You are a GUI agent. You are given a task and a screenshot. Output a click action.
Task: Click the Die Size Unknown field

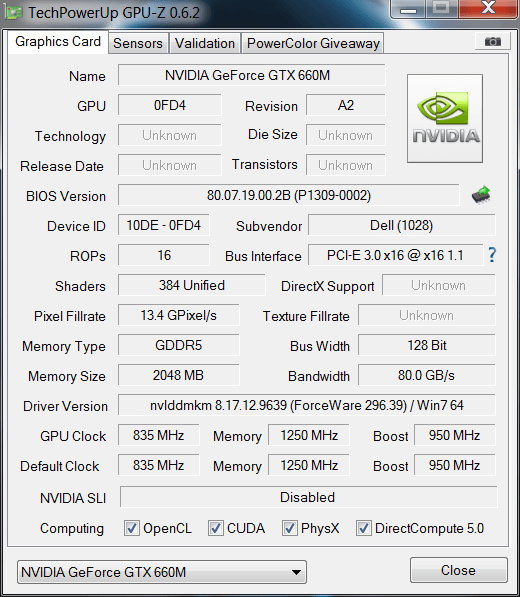tap(346, 135)
